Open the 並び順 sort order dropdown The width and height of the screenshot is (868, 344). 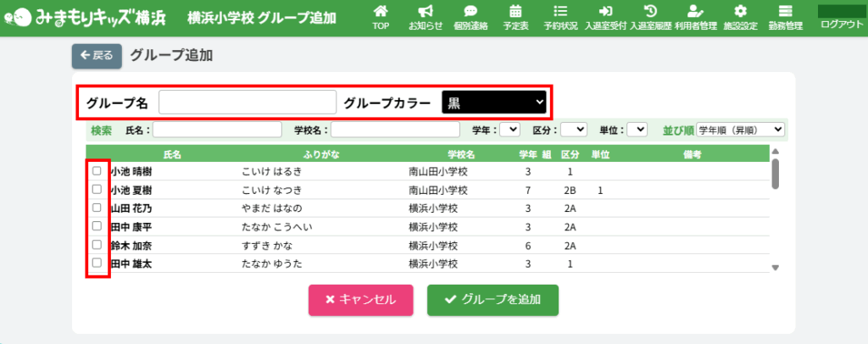740,130
